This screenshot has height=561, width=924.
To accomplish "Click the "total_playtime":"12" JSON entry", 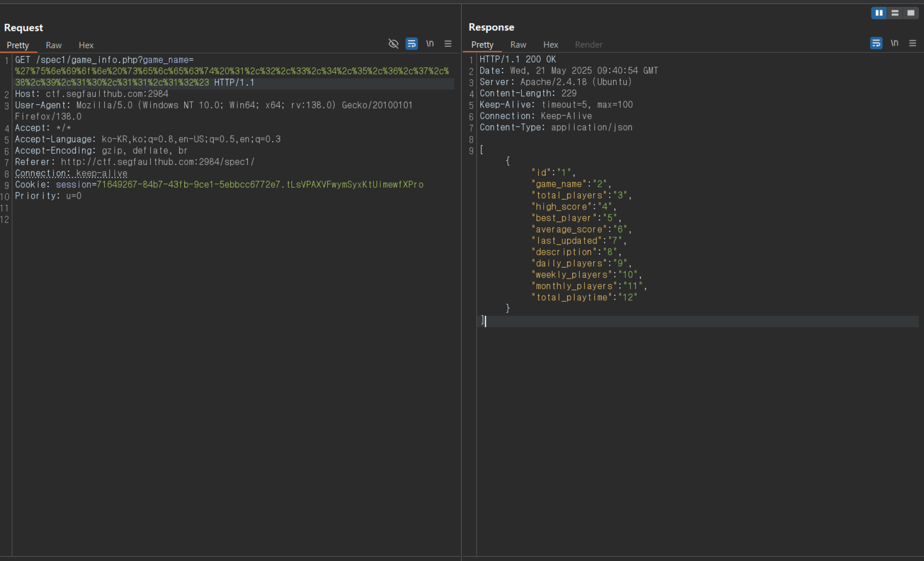I will [x=585, y=298].
